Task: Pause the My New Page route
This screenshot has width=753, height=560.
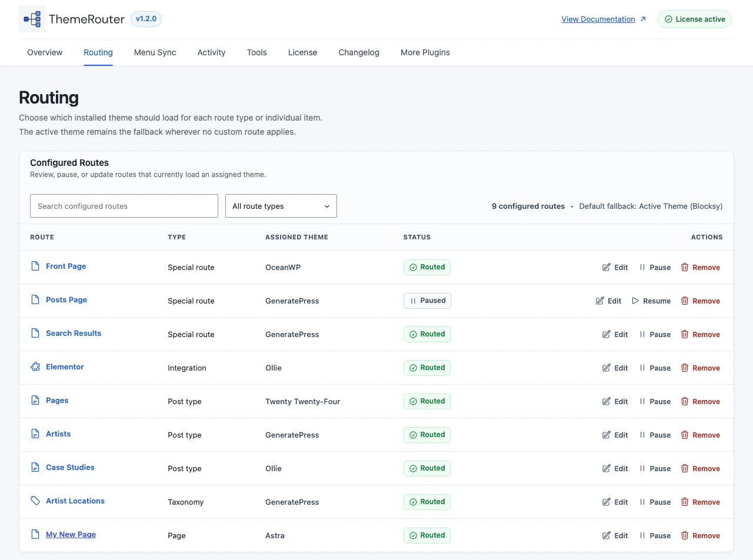Action: pos(655,536)
